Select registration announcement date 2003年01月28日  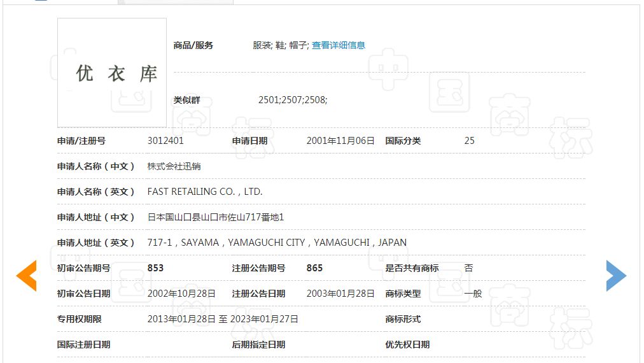tap(340, 294)
